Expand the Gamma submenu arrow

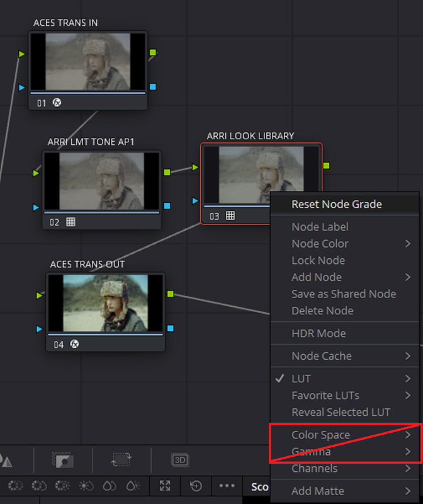(x=408, y=452)
